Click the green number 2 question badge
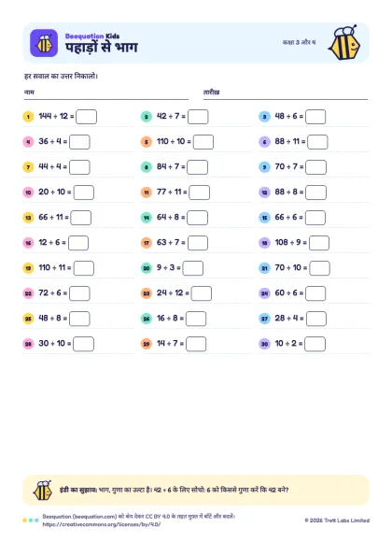 147,117
